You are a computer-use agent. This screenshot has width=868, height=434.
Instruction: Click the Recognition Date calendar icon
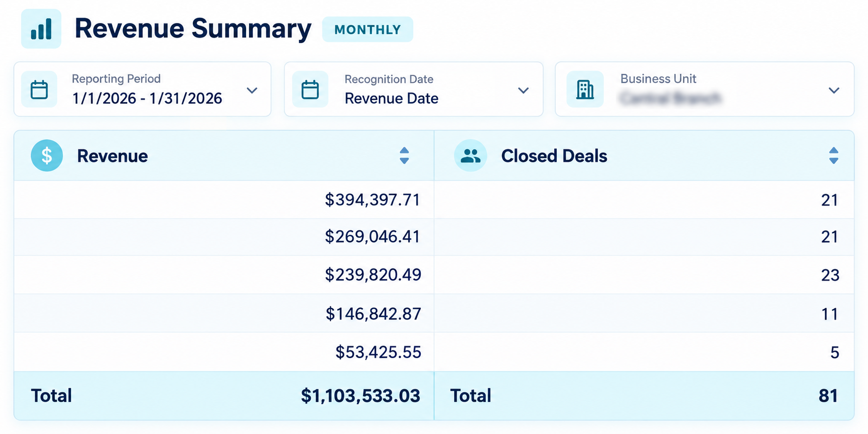310,90
